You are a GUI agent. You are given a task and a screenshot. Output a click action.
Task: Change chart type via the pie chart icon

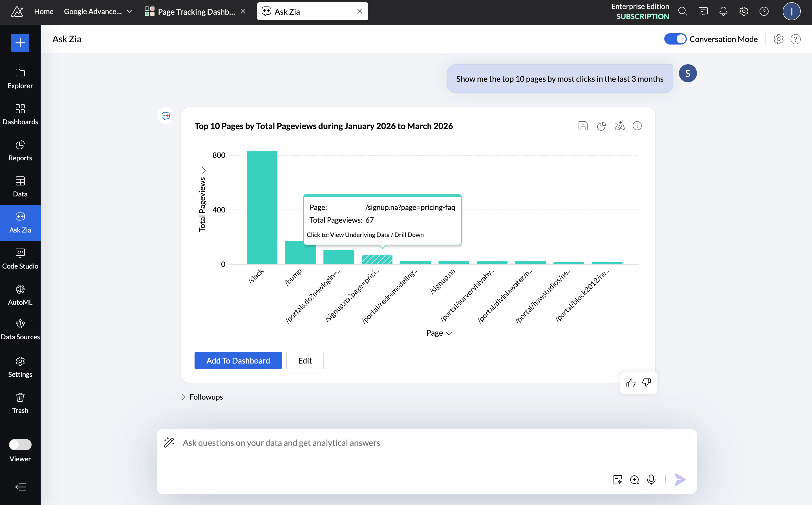pyautogui.click(x=601, y=126)
